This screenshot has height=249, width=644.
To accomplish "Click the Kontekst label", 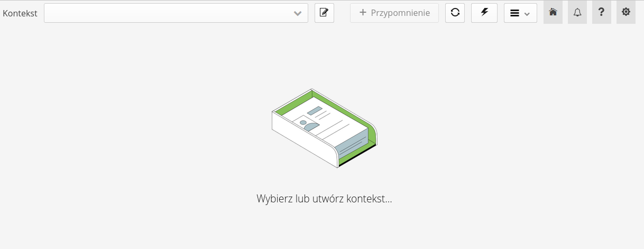I will [20, 13].
